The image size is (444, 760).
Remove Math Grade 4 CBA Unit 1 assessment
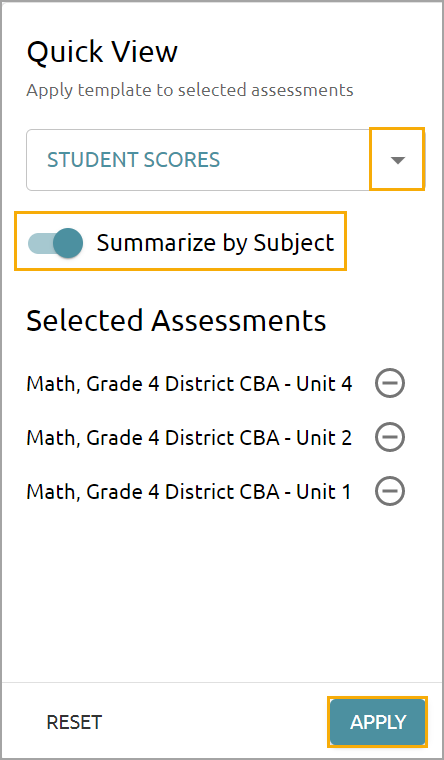[390, 491]
